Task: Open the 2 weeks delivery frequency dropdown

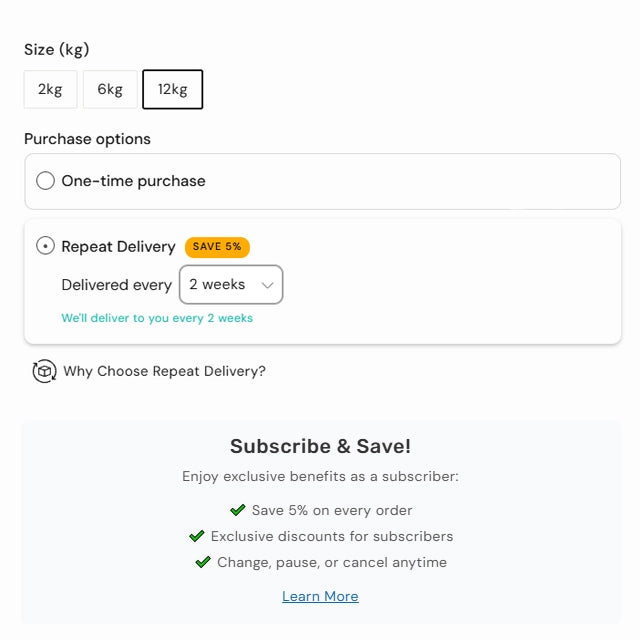Action: (230, 285)
